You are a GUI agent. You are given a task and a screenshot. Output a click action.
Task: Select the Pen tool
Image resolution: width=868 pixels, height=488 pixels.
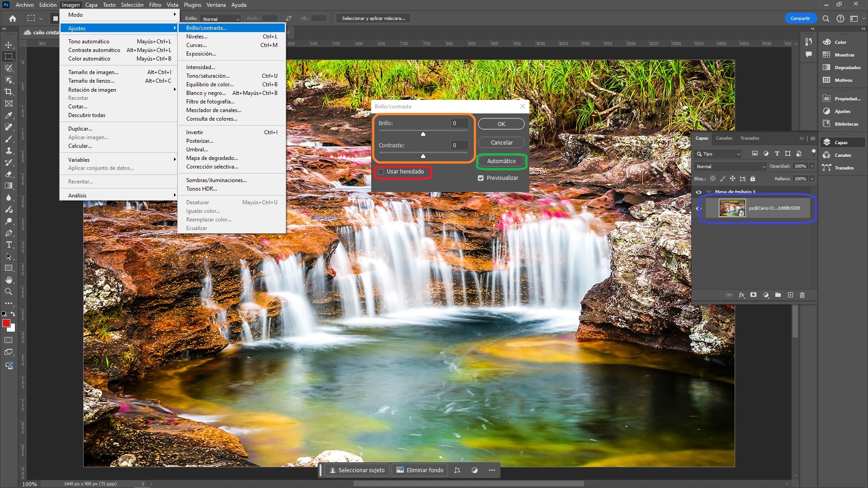(9, 233)
